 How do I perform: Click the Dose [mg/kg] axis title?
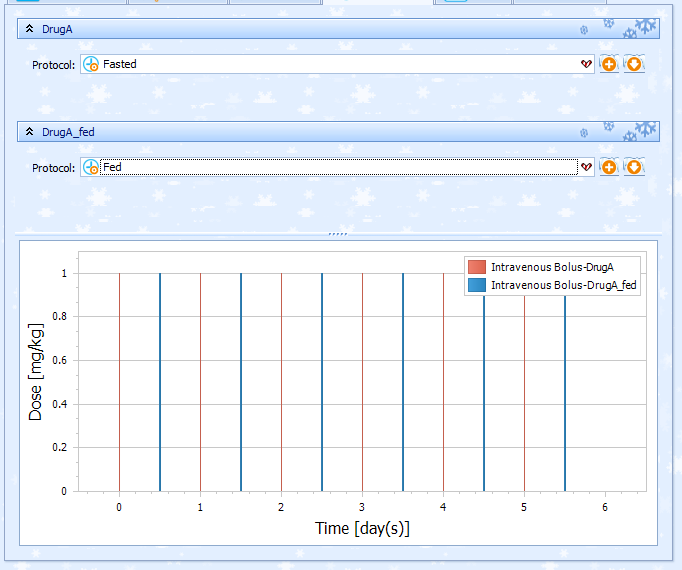[36, 372]
